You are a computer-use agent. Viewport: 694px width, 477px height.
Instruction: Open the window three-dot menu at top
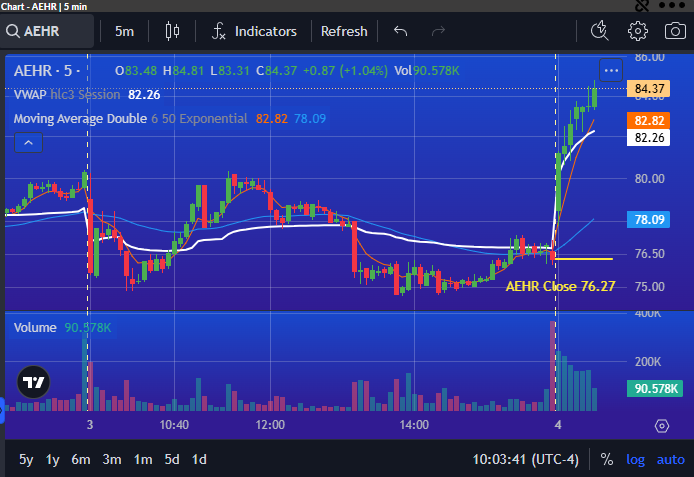672,5
